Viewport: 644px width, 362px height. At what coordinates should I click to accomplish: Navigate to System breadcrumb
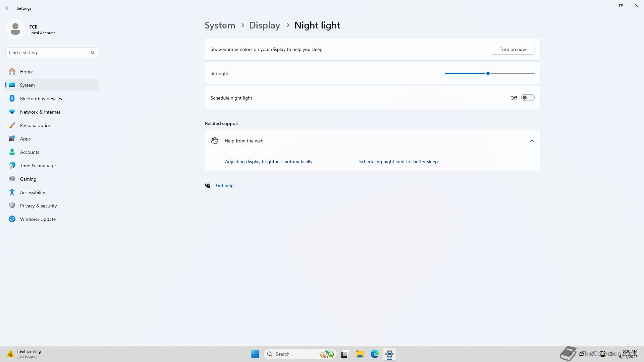point(220,25)
